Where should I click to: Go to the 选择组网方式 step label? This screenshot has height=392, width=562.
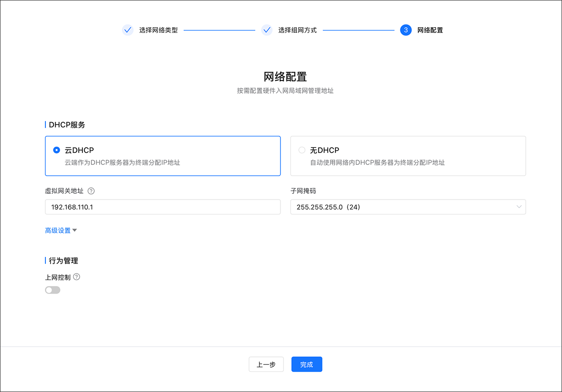[297, 30]
